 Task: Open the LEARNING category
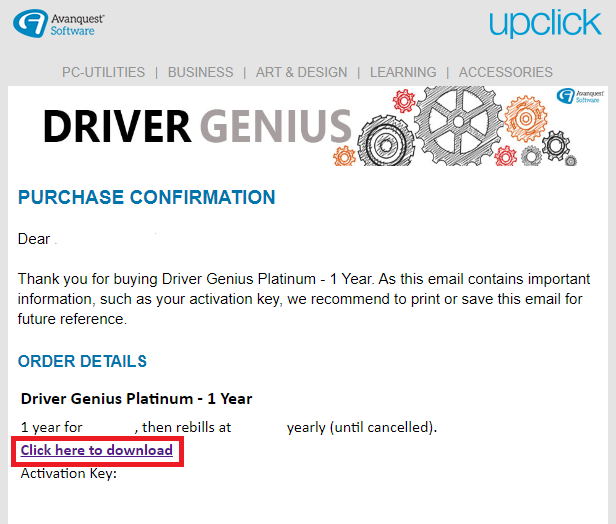403,72
